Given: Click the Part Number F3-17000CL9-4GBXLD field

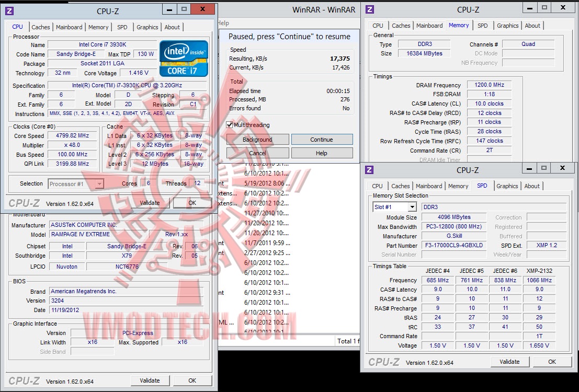Looking at the screenshot, I should pyautogui.click(x=454, y=246).
